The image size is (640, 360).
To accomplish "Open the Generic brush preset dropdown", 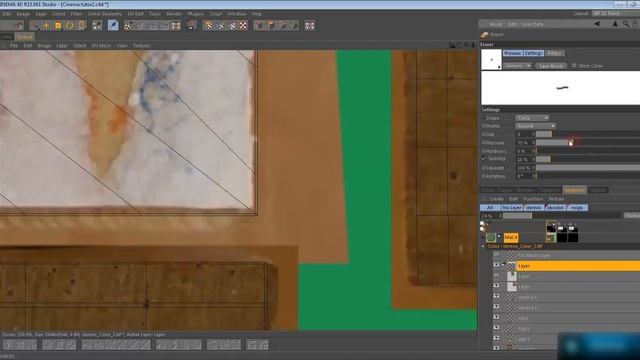I will point(517,66).
